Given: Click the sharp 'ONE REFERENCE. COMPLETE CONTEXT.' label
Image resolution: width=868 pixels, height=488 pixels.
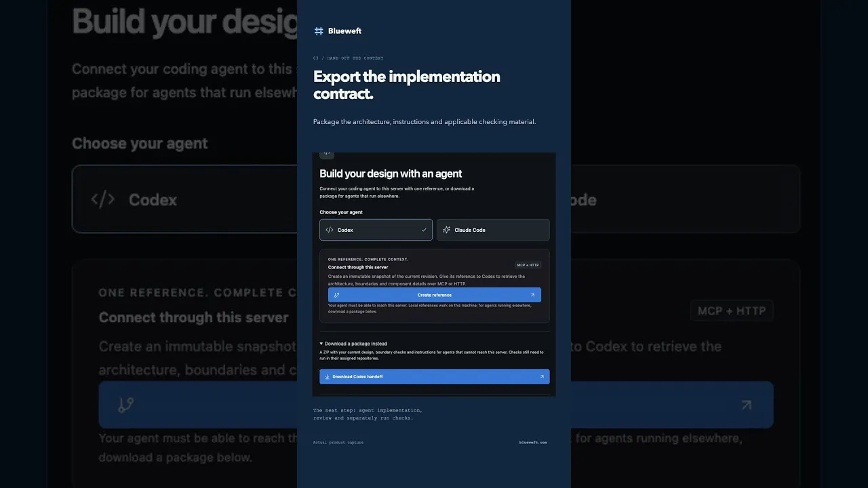Looking at the screenshot, I should pyautogui.click(x=368, y=260).
